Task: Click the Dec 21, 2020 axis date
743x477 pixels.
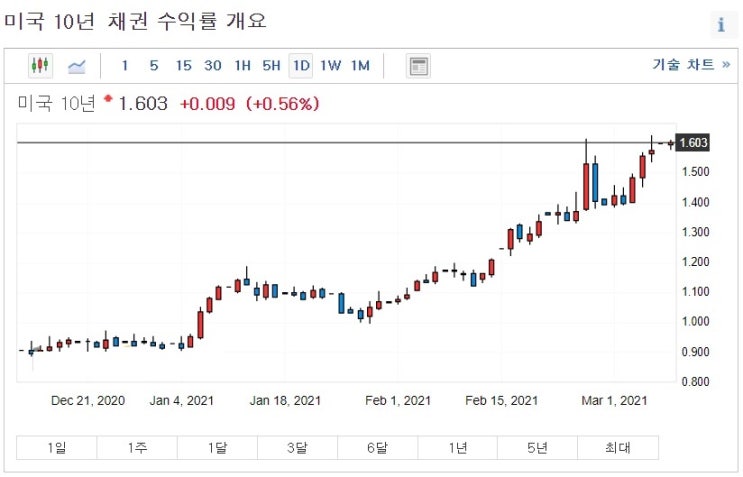Action: 88,401
